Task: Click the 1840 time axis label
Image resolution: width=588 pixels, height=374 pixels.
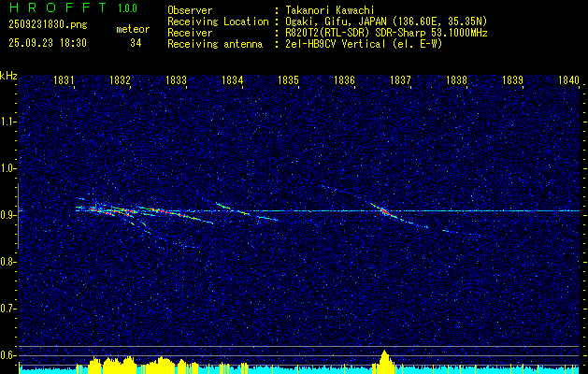Action: pos(569,79)
